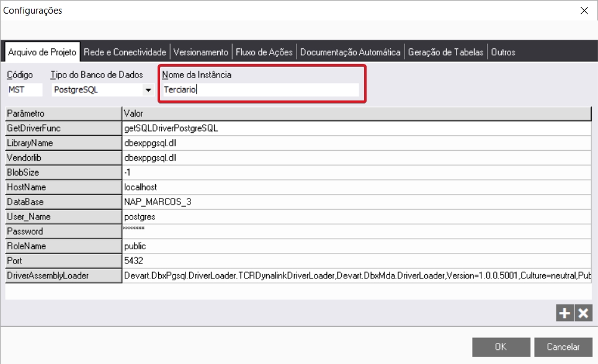Switch to Rede e Conectividade tab
The image size is (598, 364).
[x=125, y=52]
